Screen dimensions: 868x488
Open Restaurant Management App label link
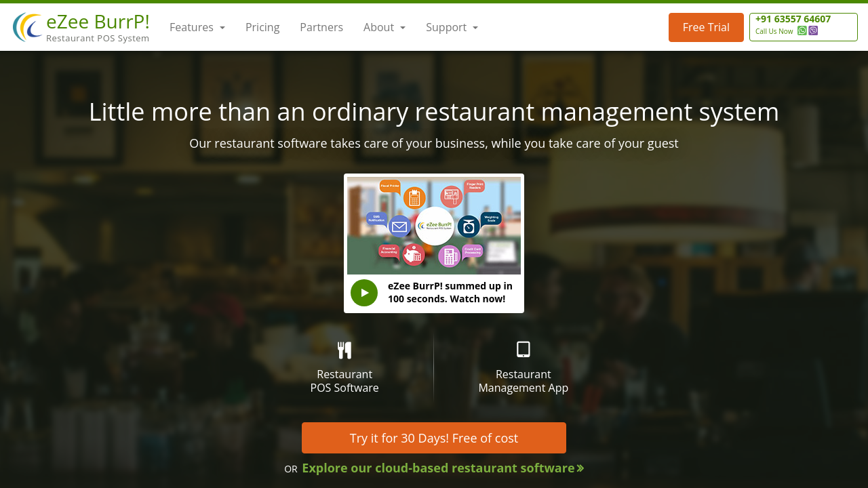pyautogui.click(x=524, y=381)
